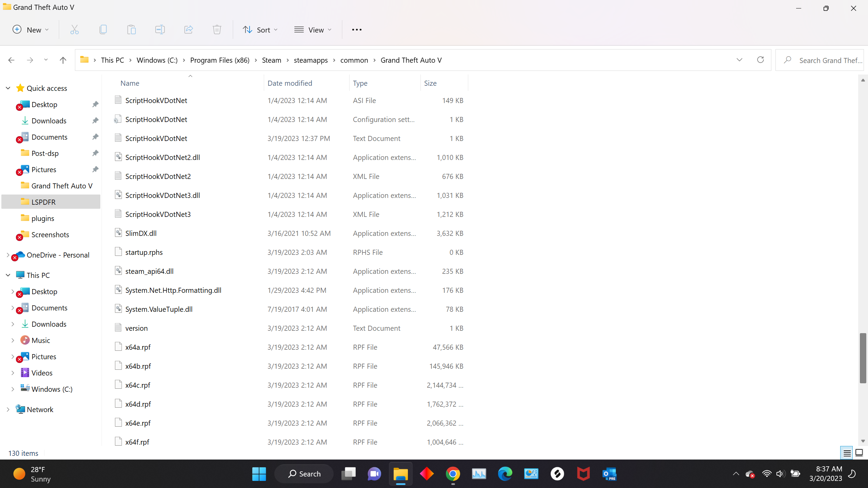
Task: Click the vertical scrollbar thumb
Action: tap(863, 358)
